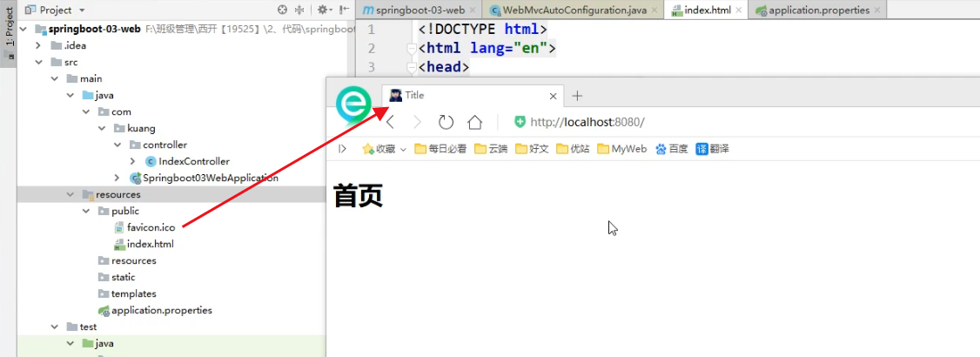Close the application.properties editor tab
Screen dimensions: 980x357
[x=877, y=10]
